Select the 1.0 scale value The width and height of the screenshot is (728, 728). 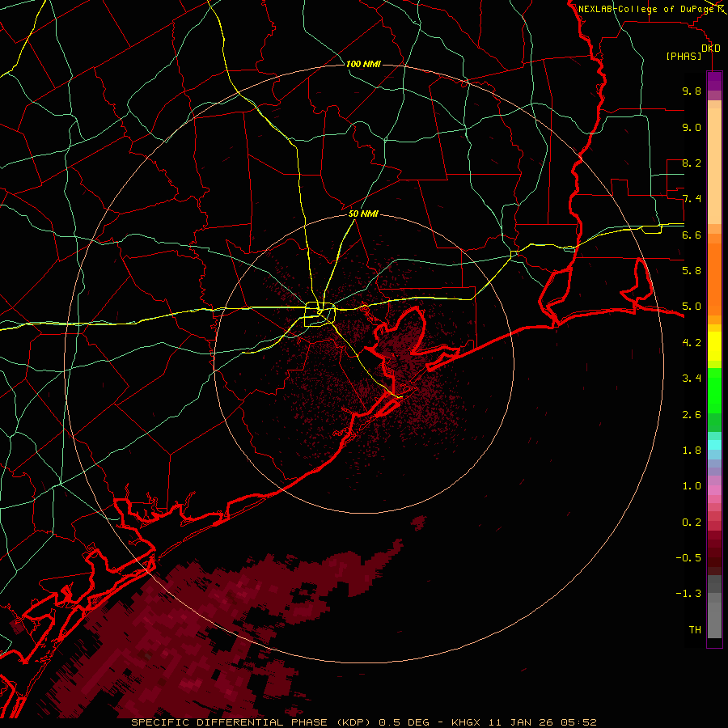pos(692,486)
